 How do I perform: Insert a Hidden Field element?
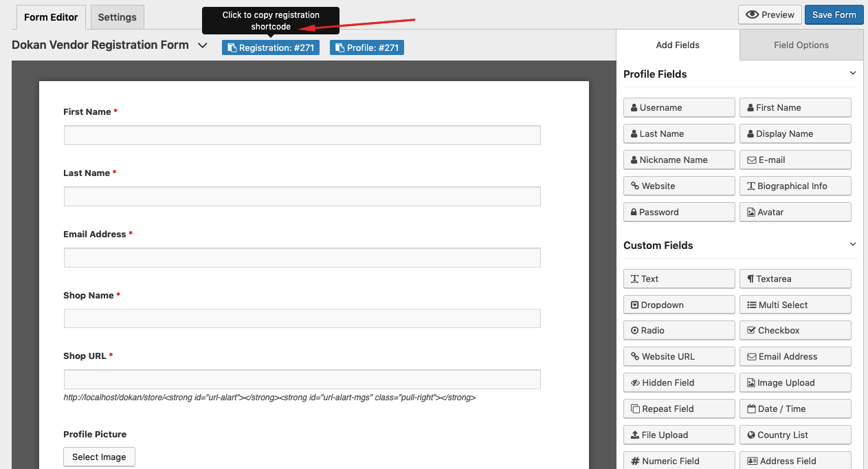pyautogui.click(x=679, y=382)
